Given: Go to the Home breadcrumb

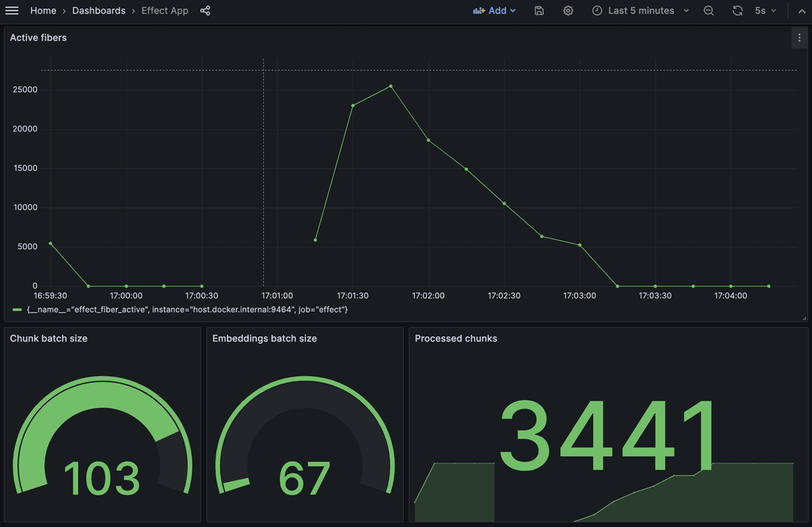Looking at the screenshot, I should 43,11.
